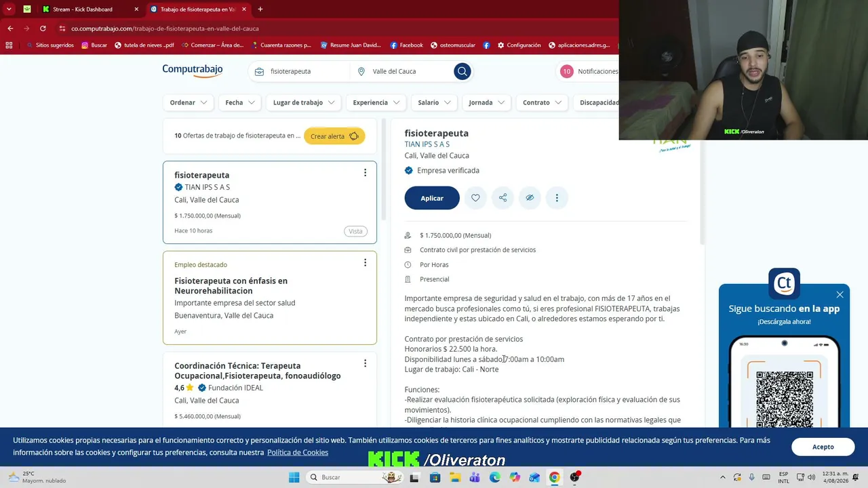This screenshot has height=488, width=868.
Task: Close the Stream - Kick Dashboard tab
Action: point(136,9)
